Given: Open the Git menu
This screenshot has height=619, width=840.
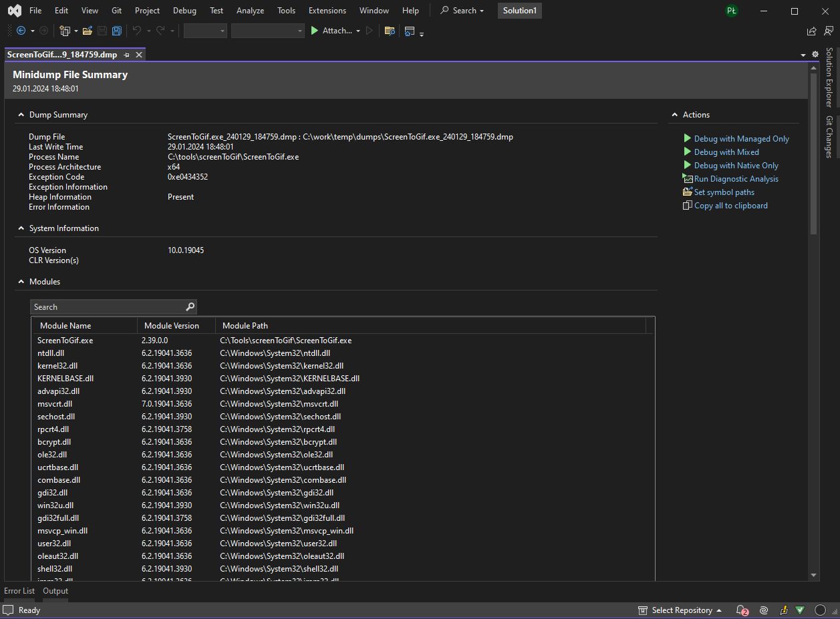Looking at the screenshot, I should click(x=117, y=11).
